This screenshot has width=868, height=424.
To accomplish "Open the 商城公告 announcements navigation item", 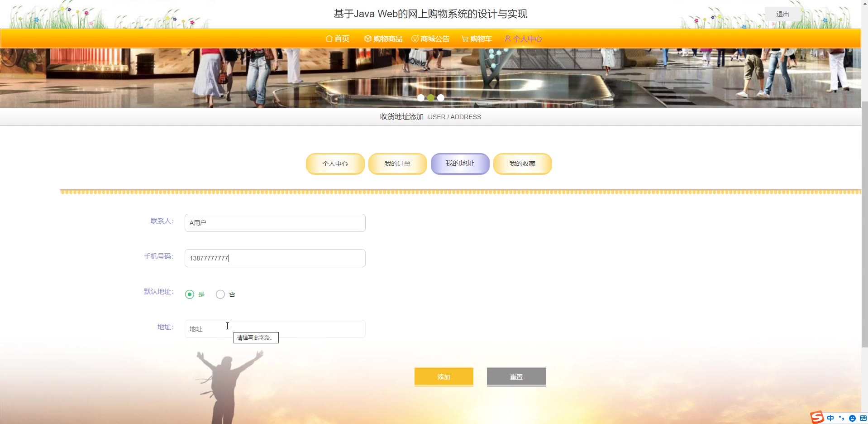I will tap(430, 39).
